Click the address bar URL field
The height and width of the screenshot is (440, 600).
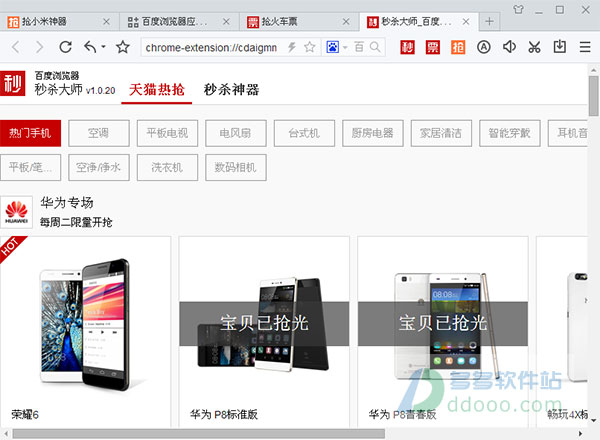click(x=211, y=47)
